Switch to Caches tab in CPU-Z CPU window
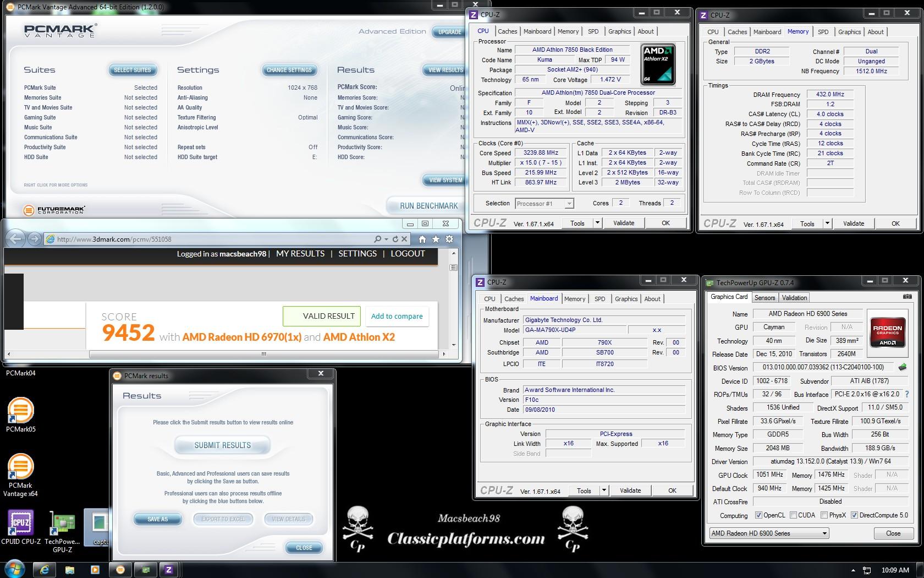Viewport: 924px width, 578px height. click(507, 31)
